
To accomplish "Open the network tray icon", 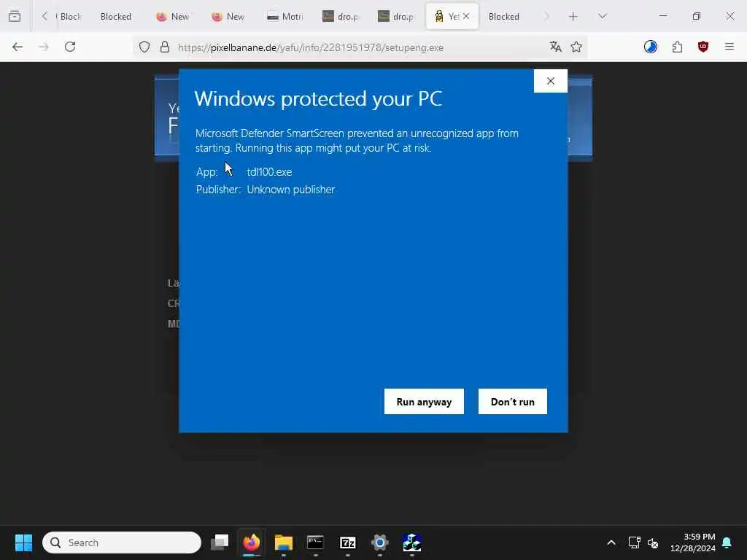I will coord(634,542).
